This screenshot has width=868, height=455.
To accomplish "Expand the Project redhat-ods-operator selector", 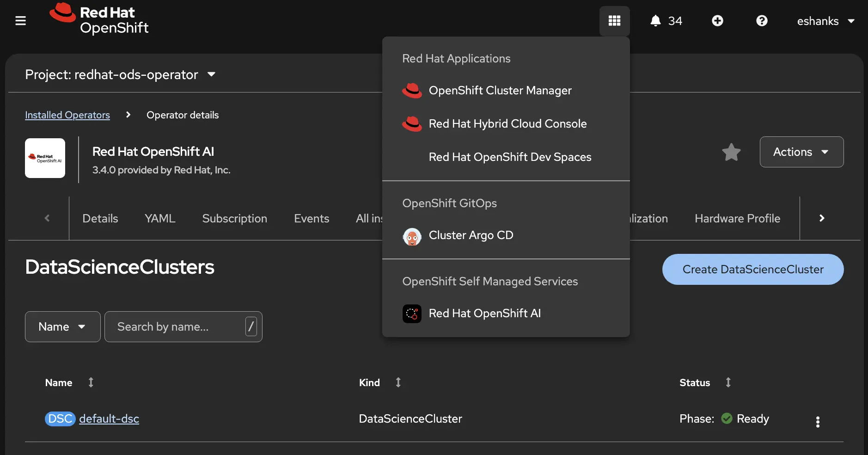I will coord(120,74).
